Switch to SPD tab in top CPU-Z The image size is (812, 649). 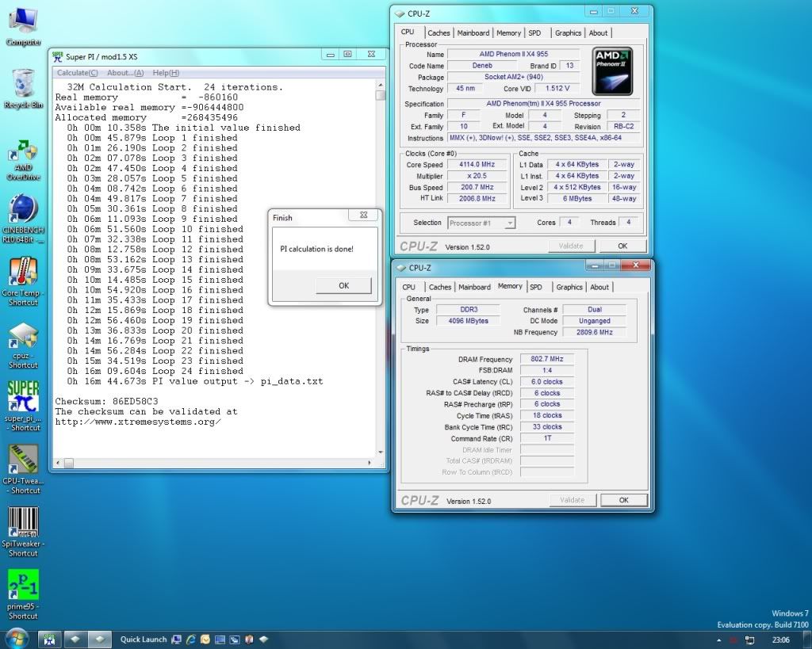(x=534, y=32)
